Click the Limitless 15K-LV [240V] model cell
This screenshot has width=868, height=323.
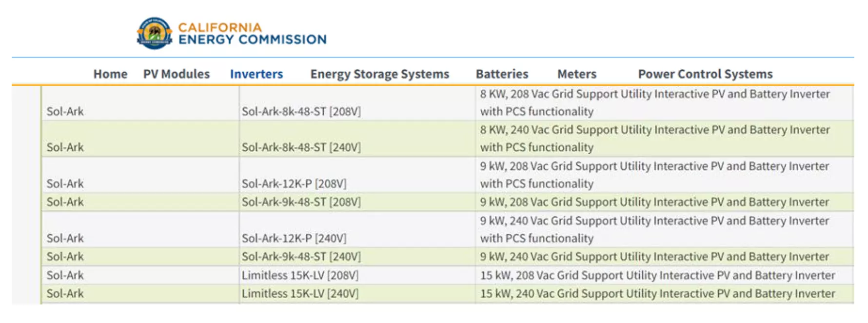(x=300, y=293)
